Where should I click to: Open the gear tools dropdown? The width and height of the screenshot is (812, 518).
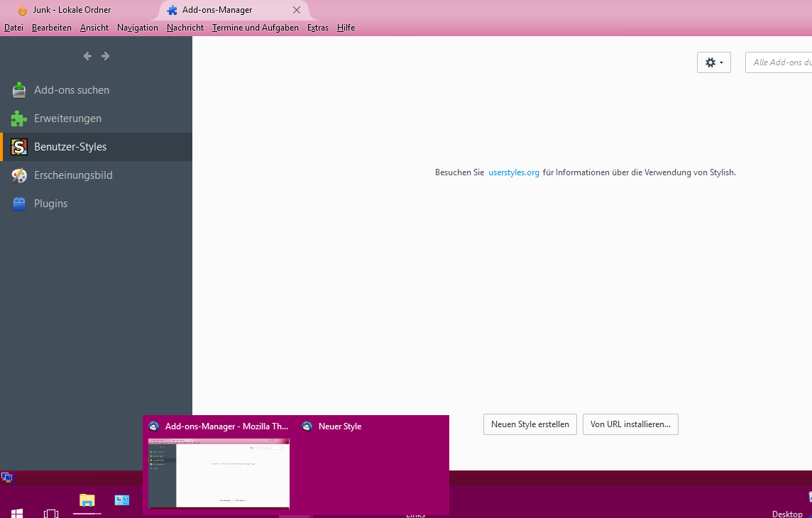pos(713,62)
